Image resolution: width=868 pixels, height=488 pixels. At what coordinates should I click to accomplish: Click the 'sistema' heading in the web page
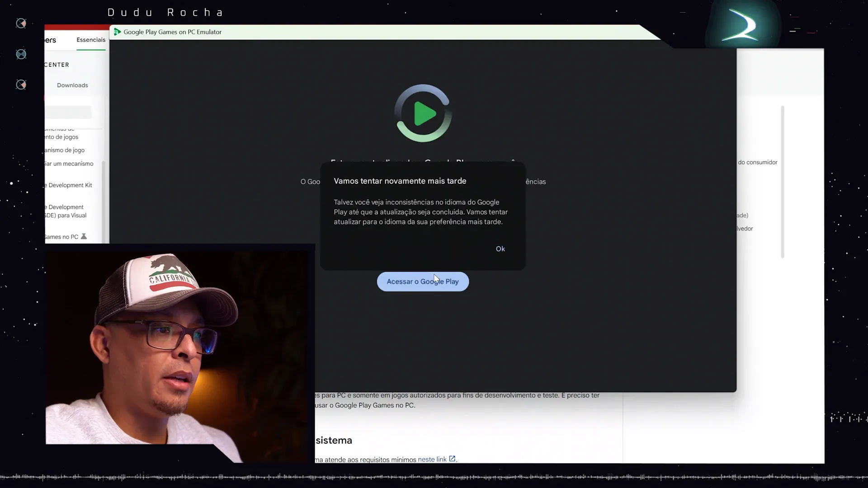[334, 440]
